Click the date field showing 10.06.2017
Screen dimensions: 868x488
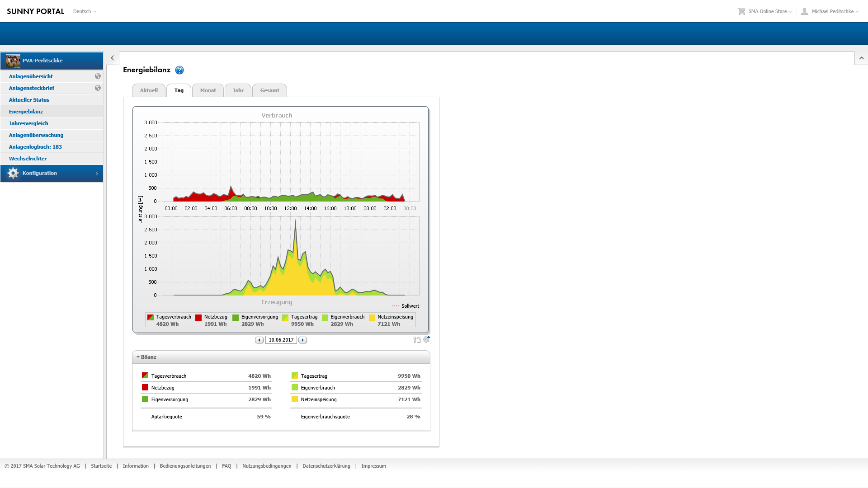[x=281, y=340]
